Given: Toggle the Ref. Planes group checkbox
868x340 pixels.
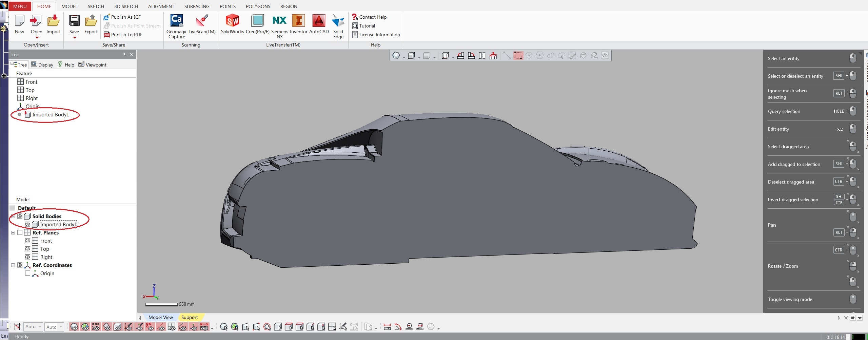Looking at the screenshot, I should click(20, 232).
